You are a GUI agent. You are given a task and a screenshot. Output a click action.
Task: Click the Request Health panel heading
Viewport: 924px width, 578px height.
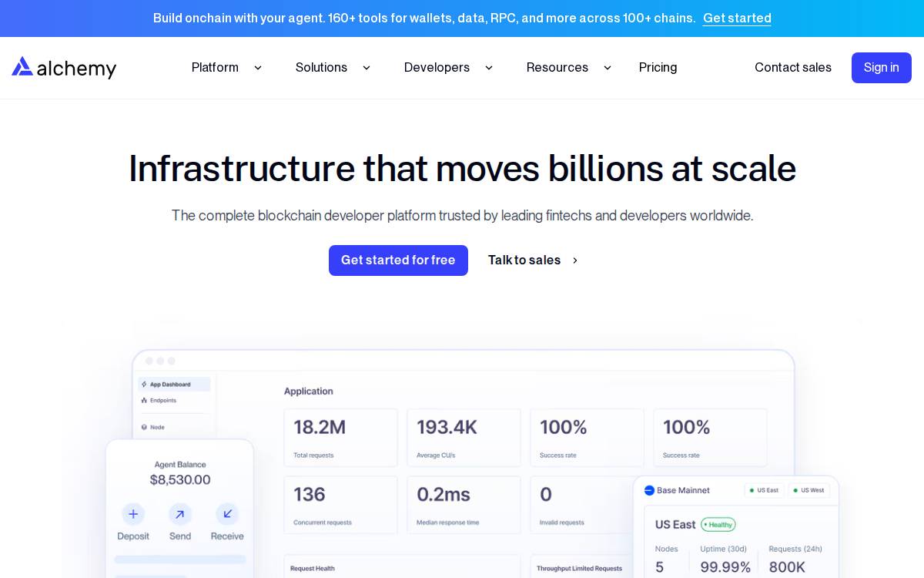[313, 569]
